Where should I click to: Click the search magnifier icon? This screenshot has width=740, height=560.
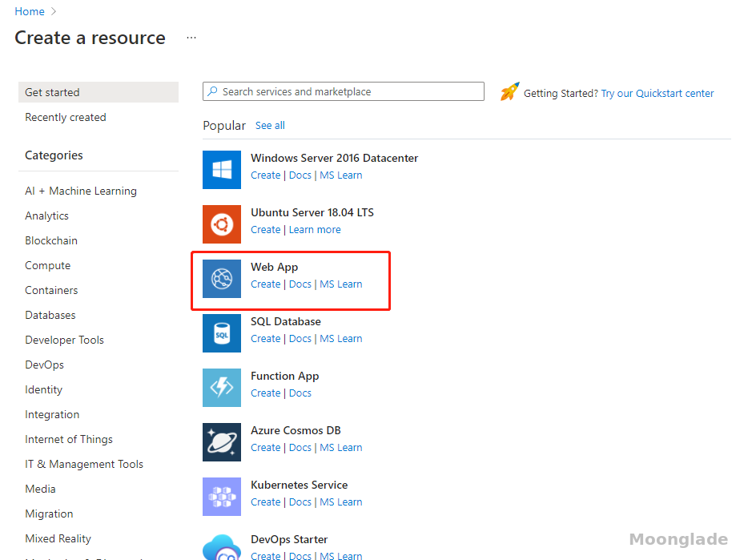point(212,91)
